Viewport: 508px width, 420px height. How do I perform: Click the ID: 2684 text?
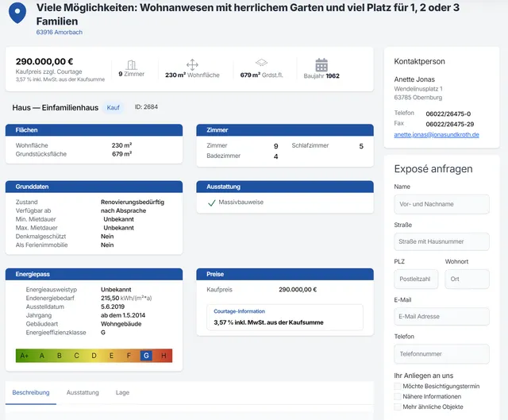(x=146, y=107)
